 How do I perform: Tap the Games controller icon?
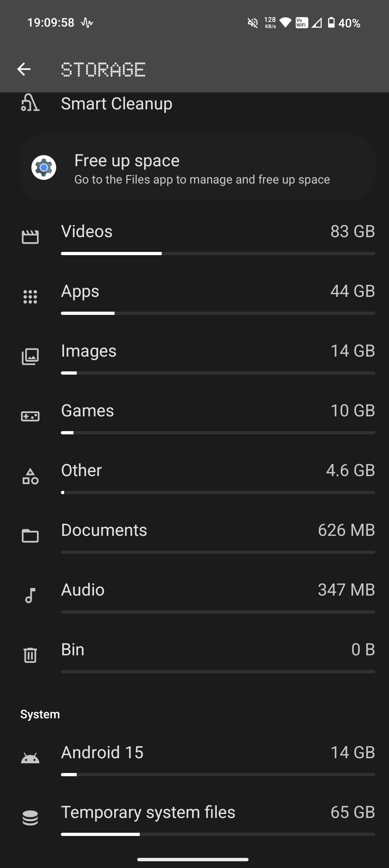coord(30,416)
